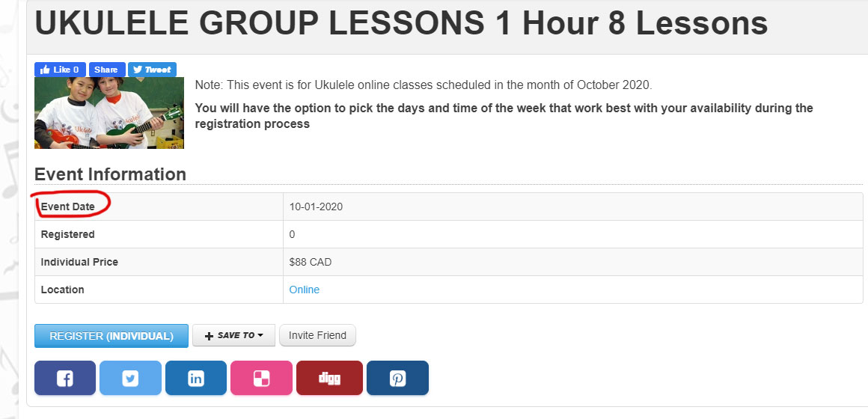Share event on LinkedIn icon
Image resolution: width=868 pixels, height=419 pixels.
pyautogui.click(x=196, y=378)
